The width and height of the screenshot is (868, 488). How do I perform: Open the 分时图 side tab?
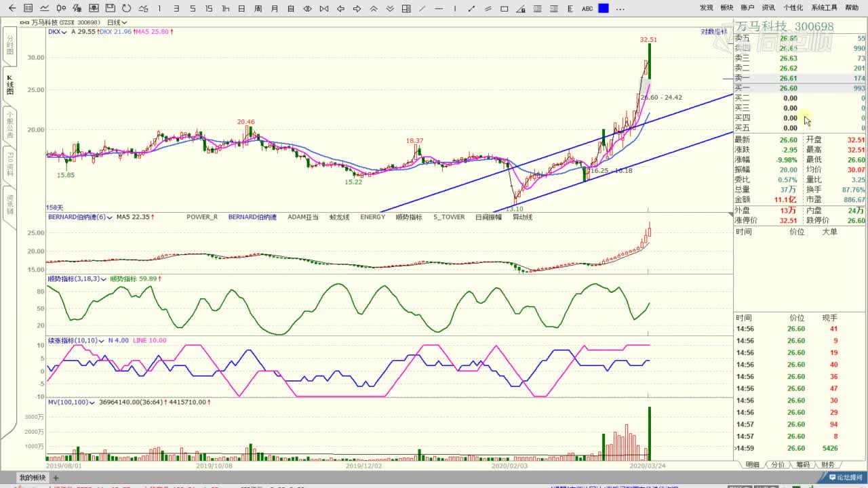click(x=9, y=47)
